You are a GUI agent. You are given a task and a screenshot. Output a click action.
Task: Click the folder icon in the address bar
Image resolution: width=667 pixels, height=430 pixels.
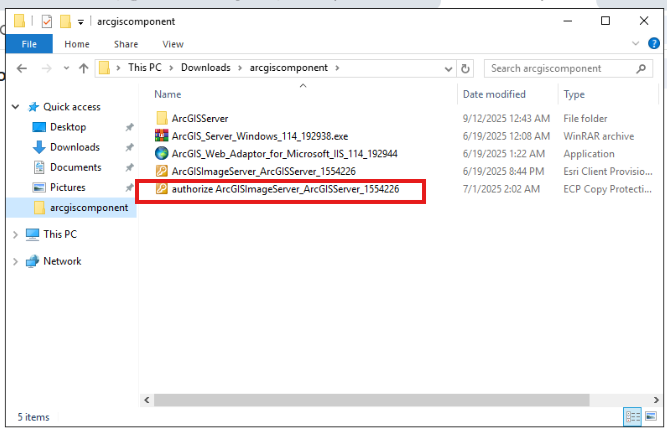tap(104, 68)
